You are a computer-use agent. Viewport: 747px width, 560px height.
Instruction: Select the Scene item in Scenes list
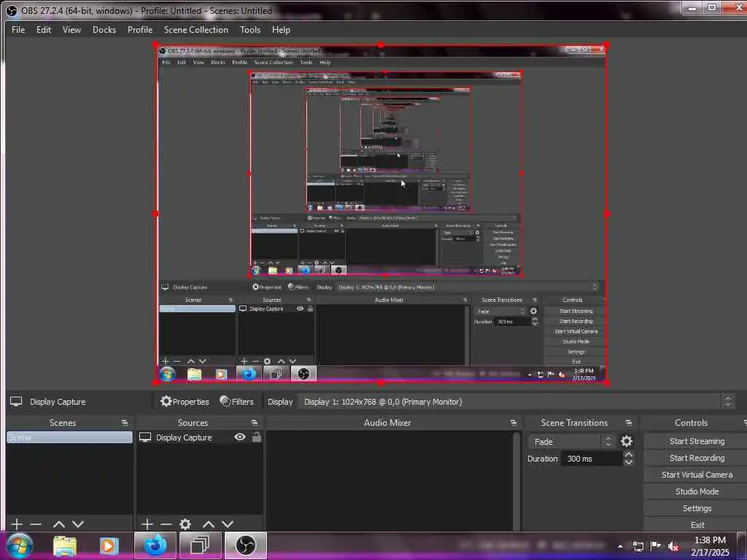point(69,437)
